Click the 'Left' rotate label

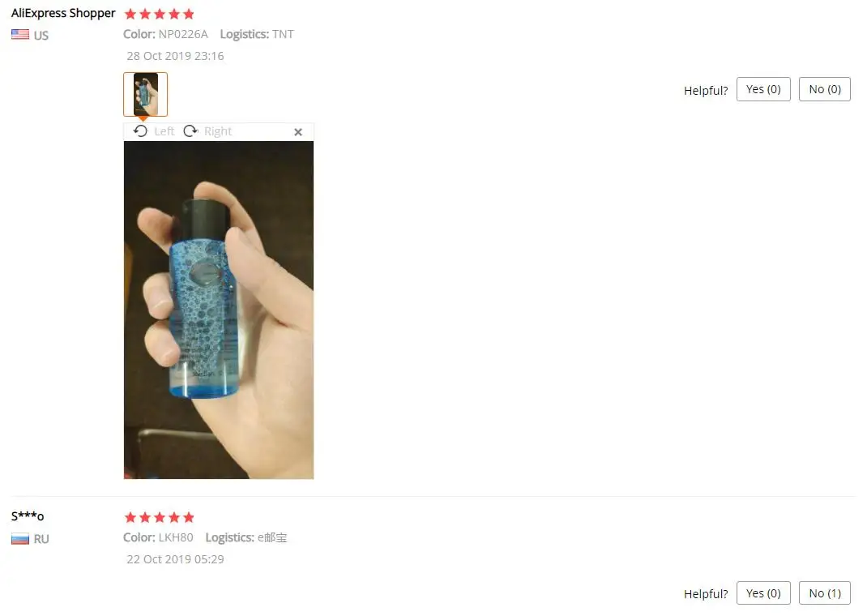click(164, 131)
